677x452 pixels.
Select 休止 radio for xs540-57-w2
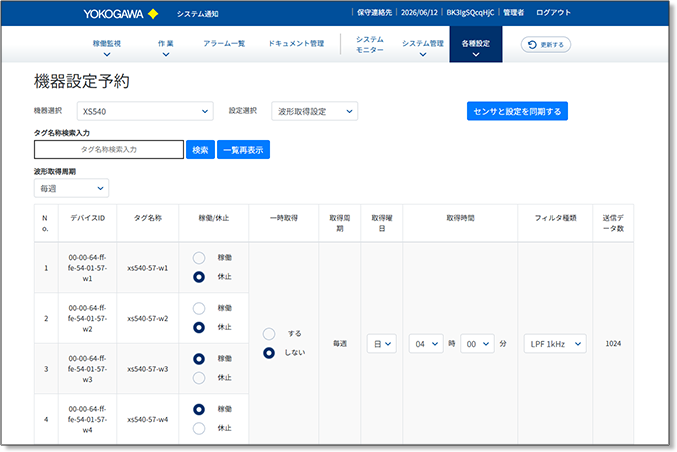[199, 327]
